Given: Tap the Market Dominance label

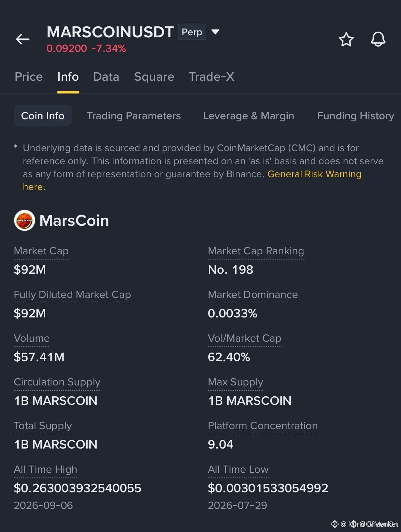Looking at the screenshot, I should (x=253, y=295).
